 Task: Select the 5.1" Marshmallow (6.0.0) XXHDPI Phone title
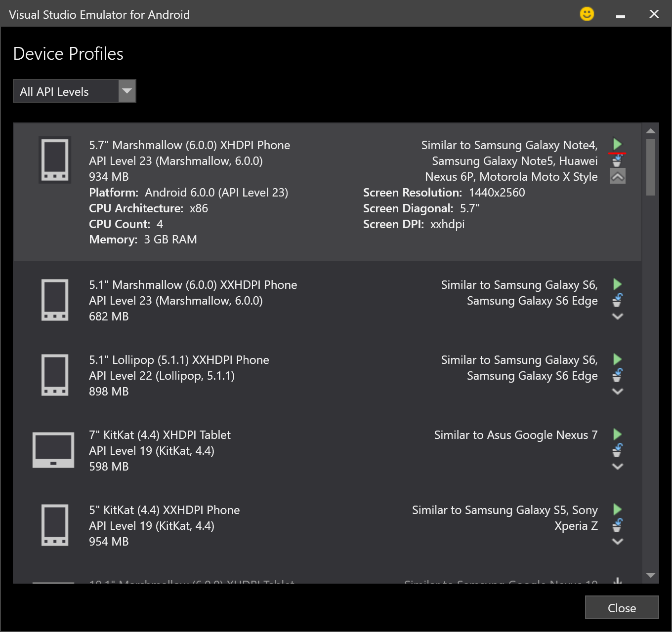click(x=193, y=285)
